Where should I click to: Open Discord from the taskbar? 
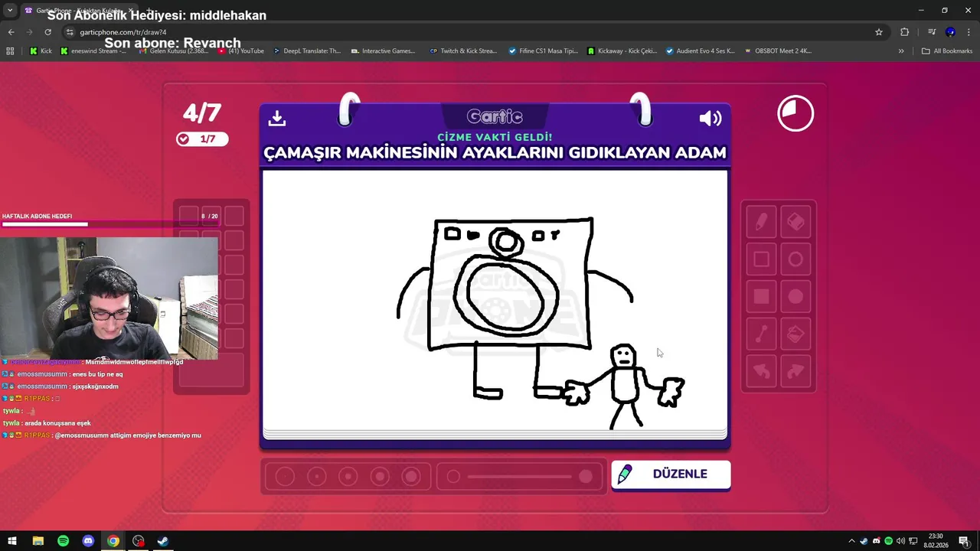coord(88,541)
